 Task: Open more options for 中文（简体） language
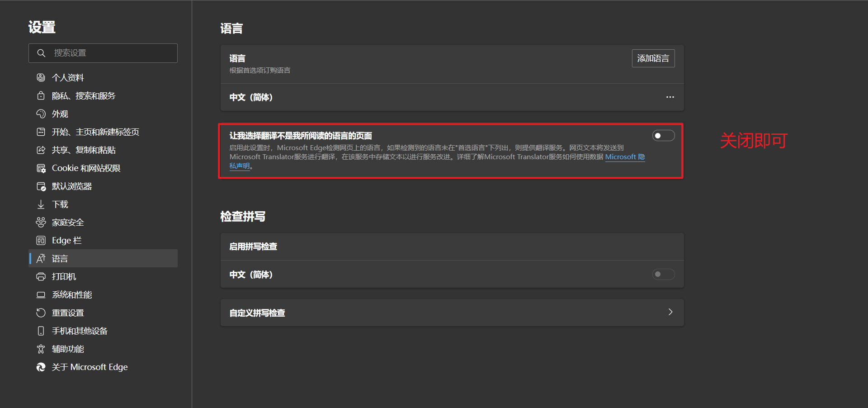(670, 97)
